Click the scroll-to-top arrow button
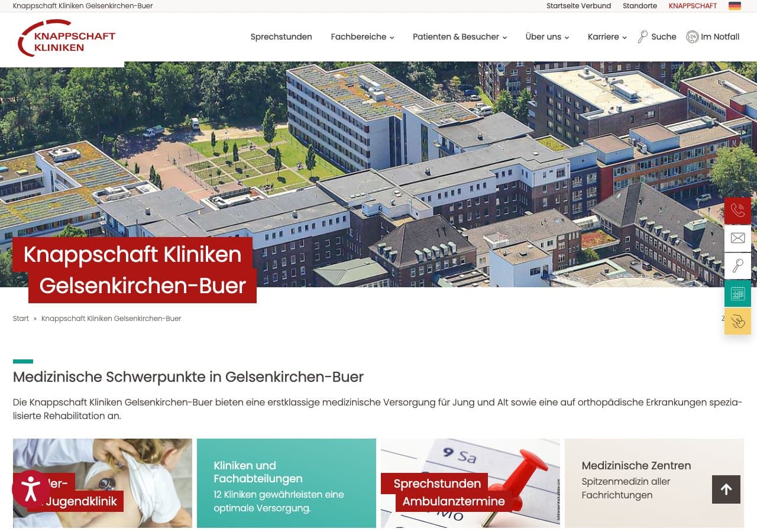757x532 pixels. point(726,489)
